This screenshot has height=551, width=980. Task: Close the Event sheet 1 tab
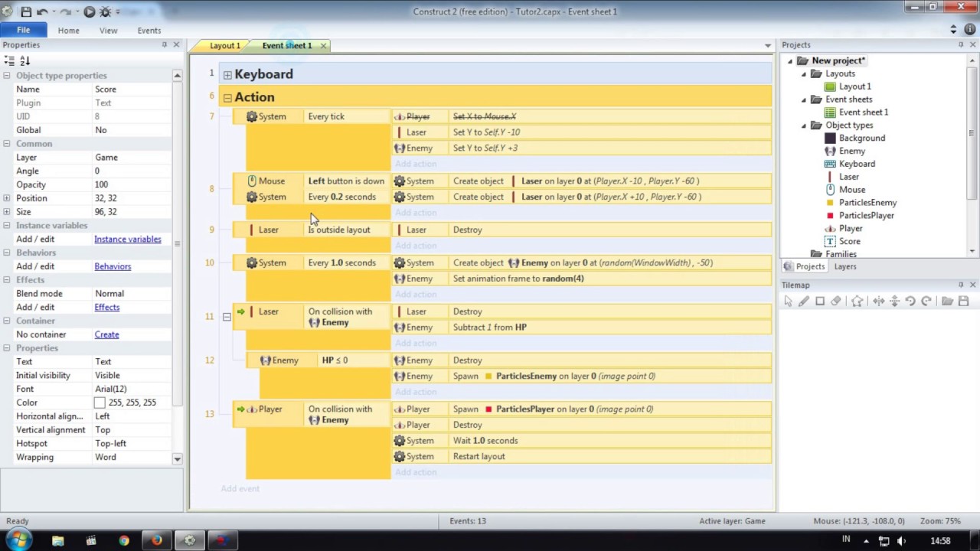pos(323,46)
